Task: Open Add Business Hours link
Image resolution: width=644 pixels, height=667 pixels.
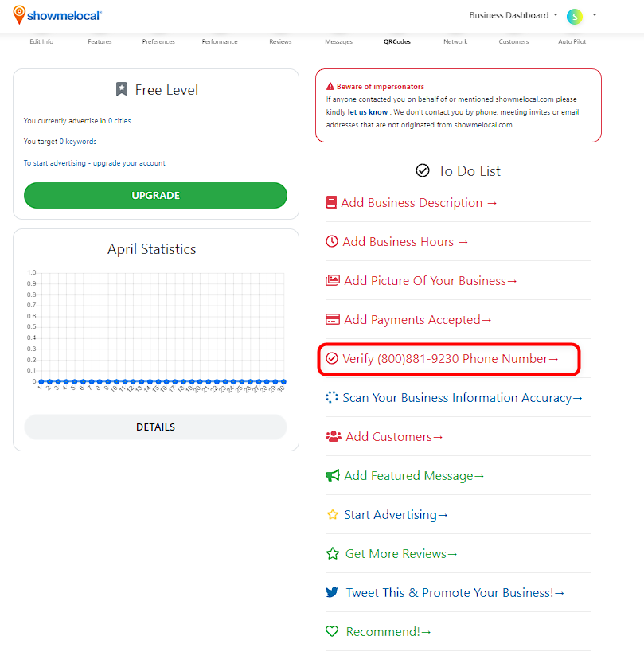Action: pos(405,242)
